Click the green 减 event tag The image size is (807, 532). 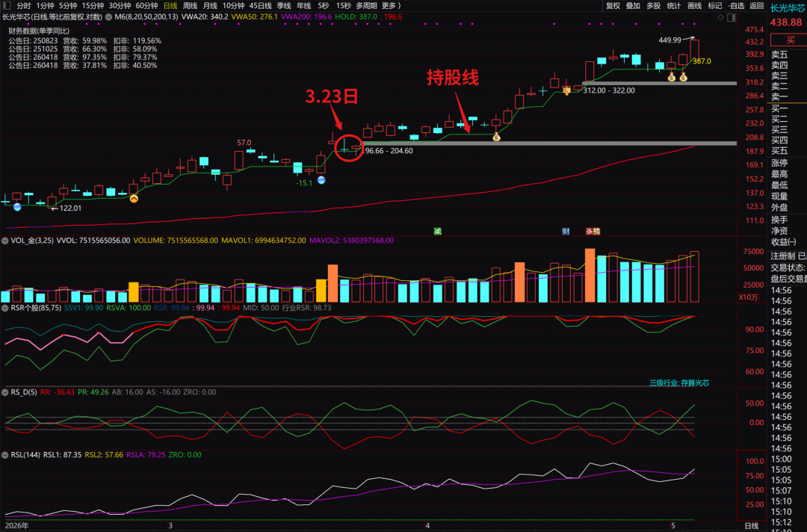tap(437, 232)
